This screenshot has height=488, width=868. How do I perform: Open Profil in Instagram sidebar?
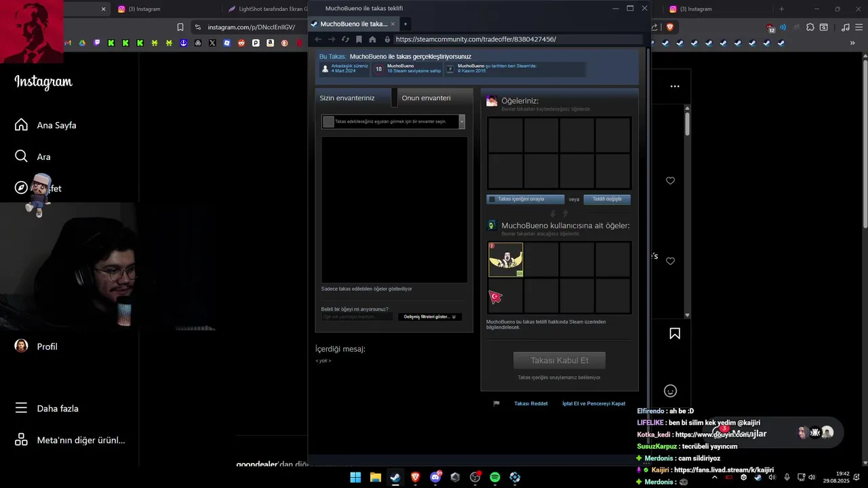(x=37, y=346)
